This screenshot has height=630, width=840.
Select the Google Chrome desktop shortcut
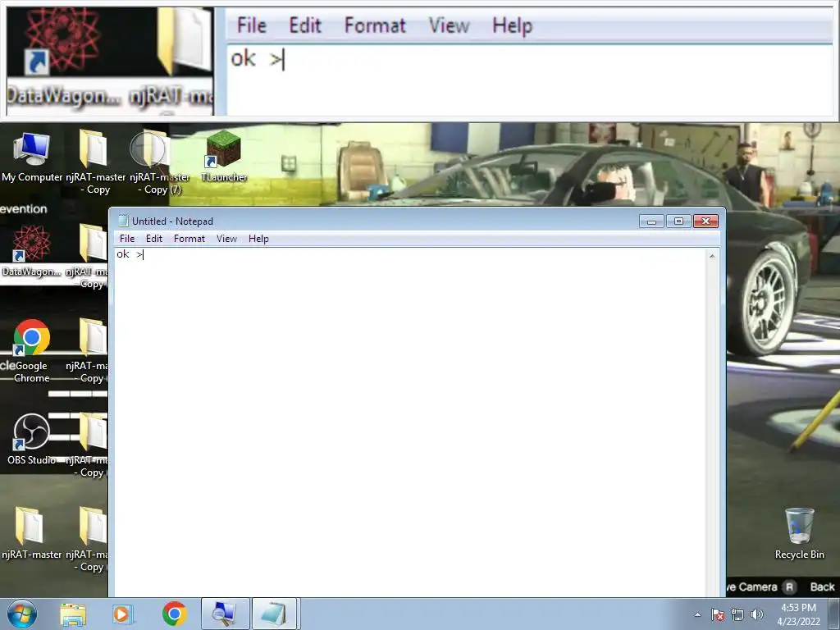pyautogui.click(x=32, y=351)
